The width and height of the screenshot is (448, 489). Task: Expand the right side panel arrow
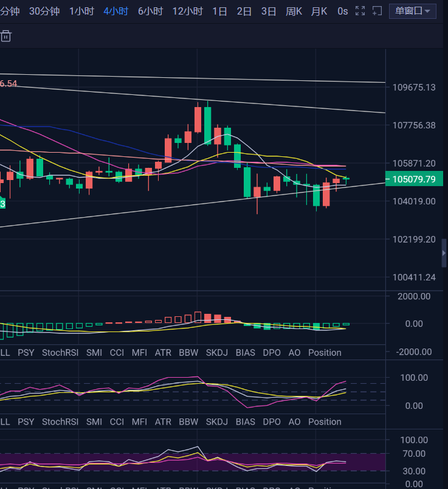point(444,253)
